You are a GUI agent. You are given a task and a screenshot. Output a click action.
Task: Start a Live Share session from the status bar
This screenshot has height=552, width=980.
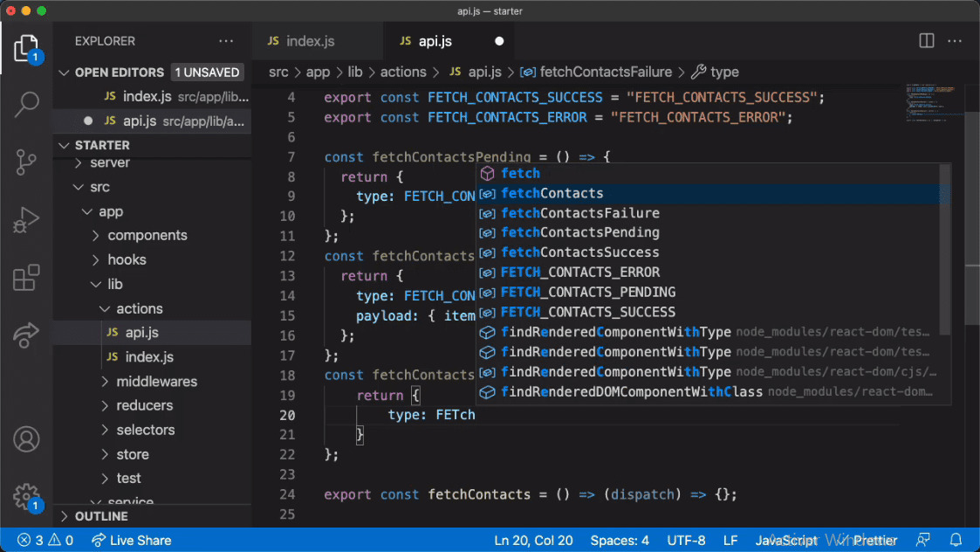[x=131, y=540]
